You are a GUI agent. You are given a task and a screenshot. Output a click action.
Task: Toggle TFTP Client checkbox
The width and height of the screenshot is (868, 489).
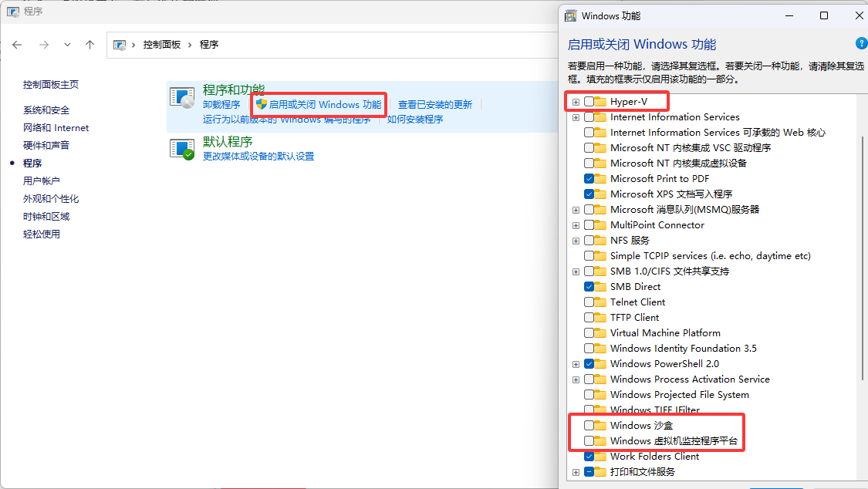[x=589, y=318]
